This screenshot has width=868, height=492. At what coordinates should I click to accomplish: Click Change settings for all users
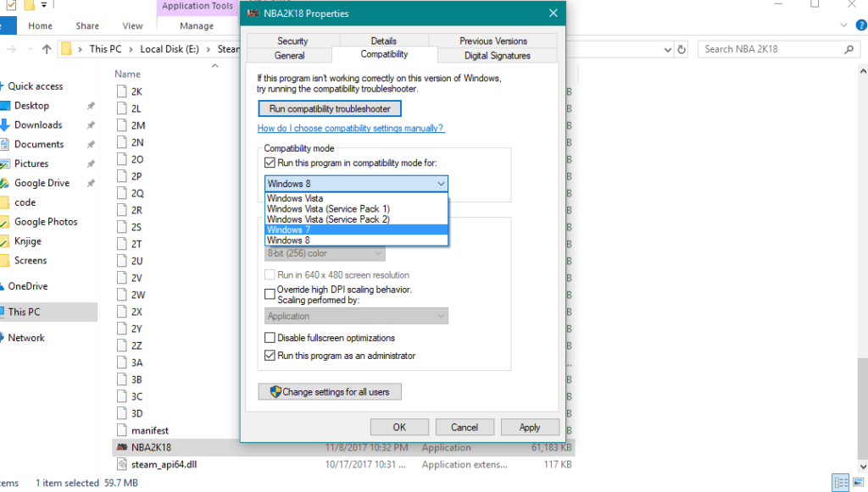[330, 392]
